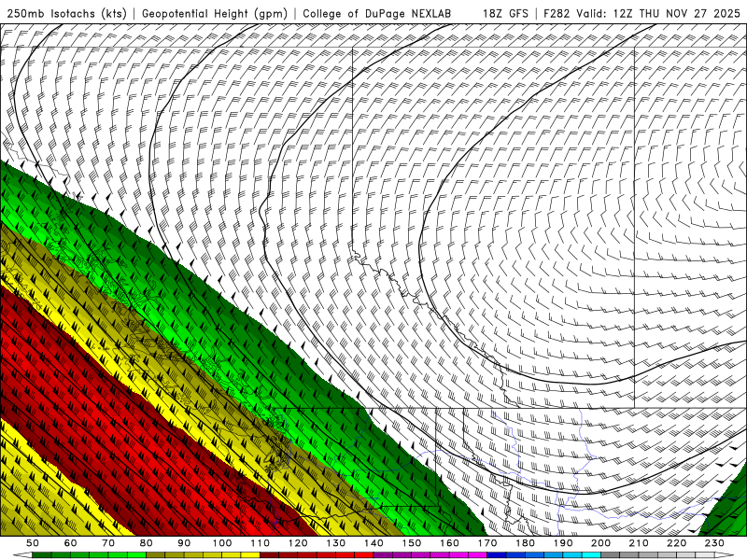Select the bright red swatch just before 140
Viewport: 747px width, 560px height.
pos(364,554)
